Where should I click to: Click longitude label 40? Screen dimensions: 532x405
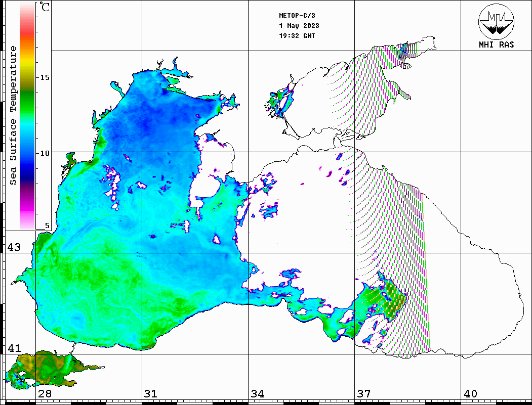470,393
